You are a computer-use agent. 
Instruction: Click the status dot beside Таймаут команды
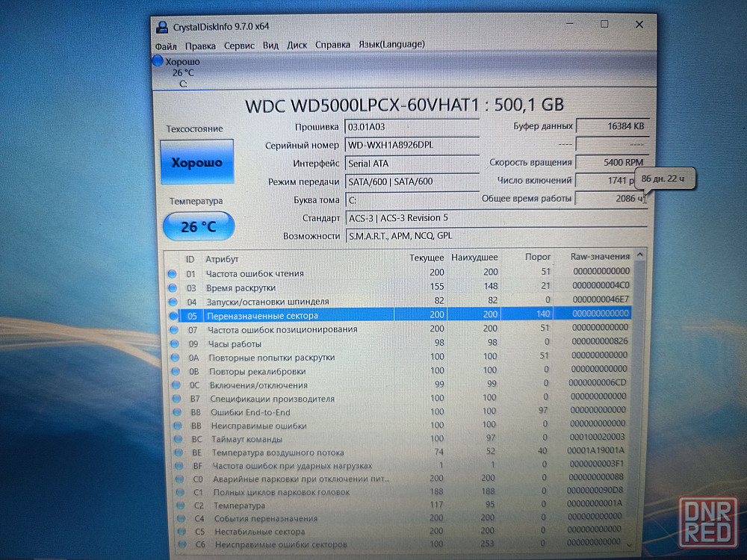pyautogui.click(x=176, y=439)
